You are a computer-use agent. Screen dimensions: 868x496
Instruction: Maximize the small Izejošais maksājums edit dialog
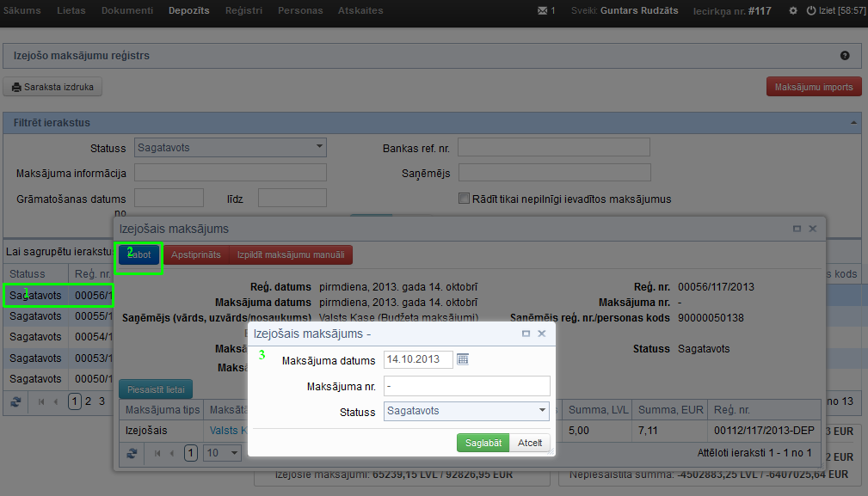tap(526, 334)
